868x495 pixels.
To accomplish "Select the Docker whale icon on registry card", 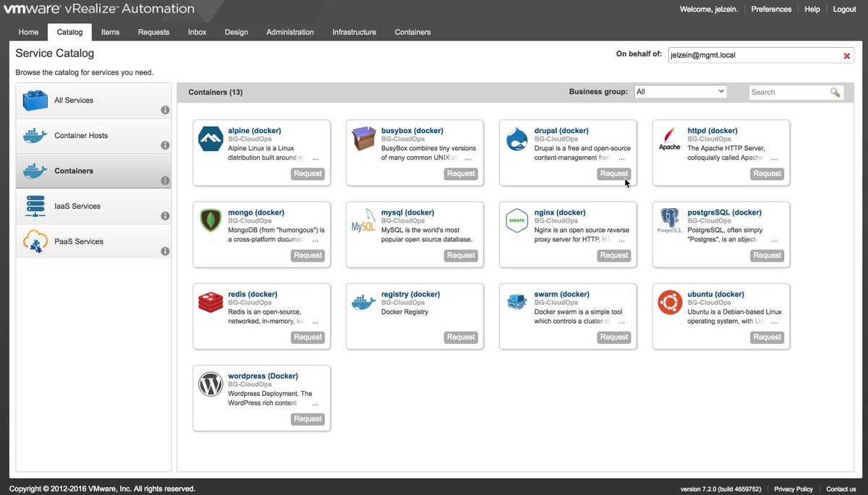I will pos(362,302).
